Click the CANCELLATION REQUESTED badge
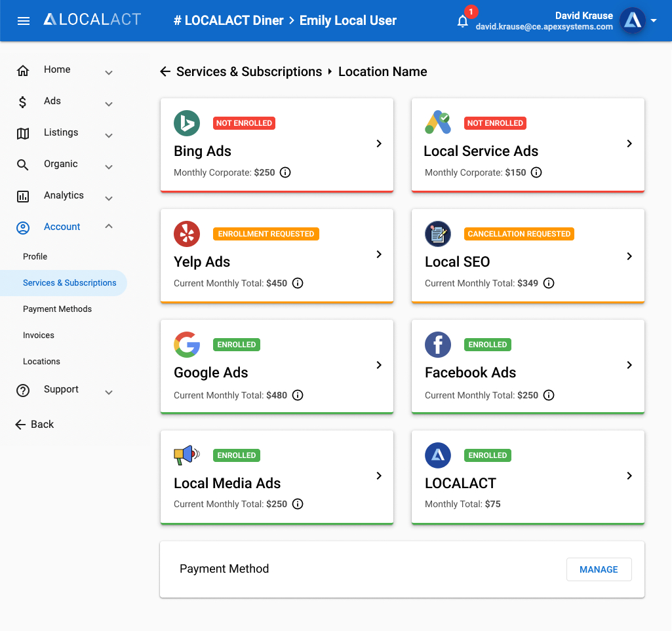 519,234
